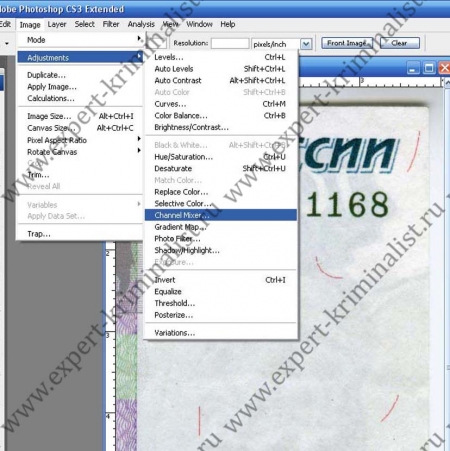Screen dimensions: 450x451
Task: Open the pixels/inch units dropdown
Action: [x=306, y=44]
